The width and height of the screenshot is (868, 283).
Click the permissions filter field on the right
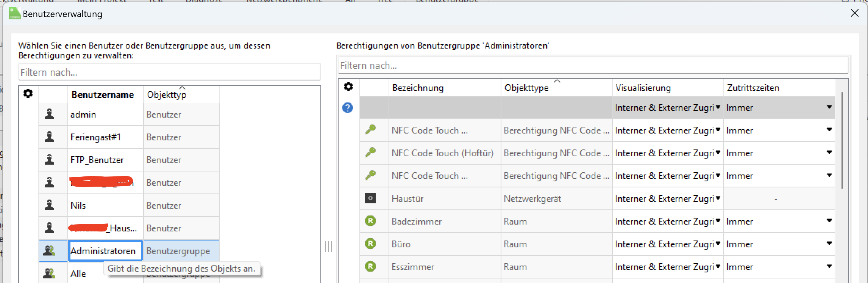[593, 66]
